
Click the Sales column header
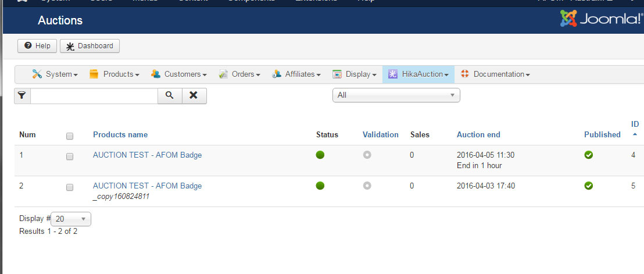(420, 135)
